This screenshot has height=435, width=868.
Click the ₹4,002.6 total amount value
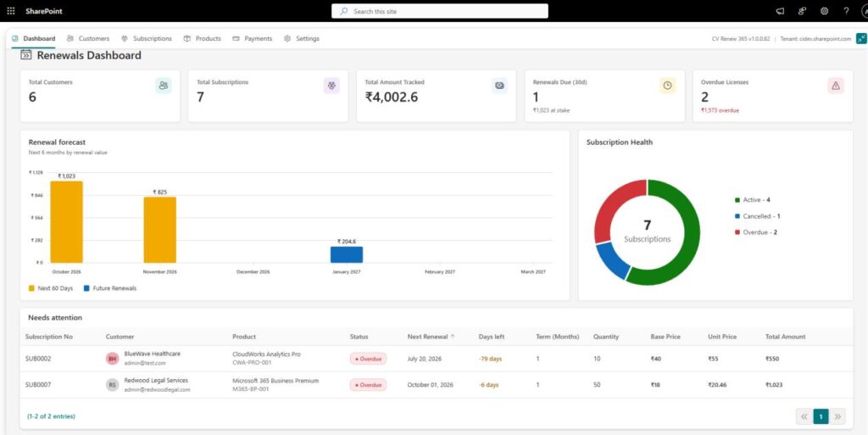[392, 98]
